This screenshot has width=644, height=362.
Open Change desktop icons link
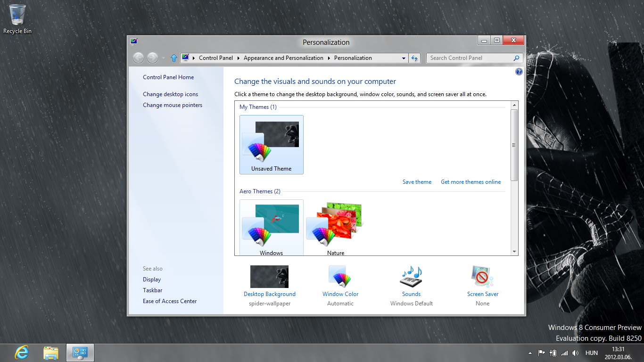(171, 94)
